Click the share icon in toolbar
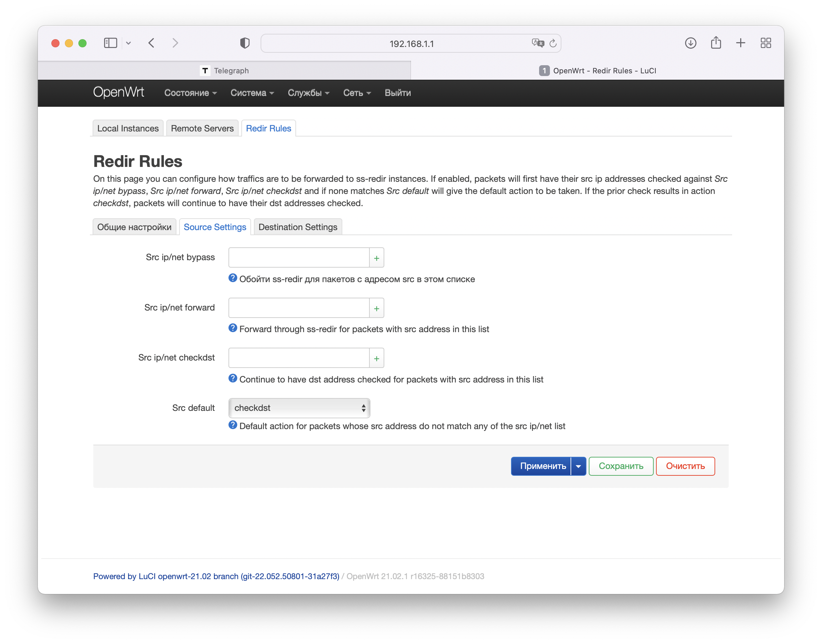This screenshot has width=822, height=644. 716,43
